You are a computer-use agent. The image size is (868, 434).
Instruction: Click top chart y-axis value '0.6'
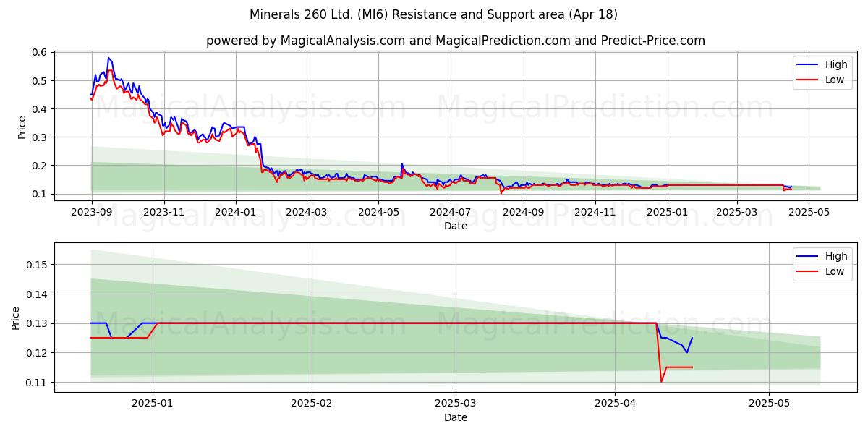39,52
